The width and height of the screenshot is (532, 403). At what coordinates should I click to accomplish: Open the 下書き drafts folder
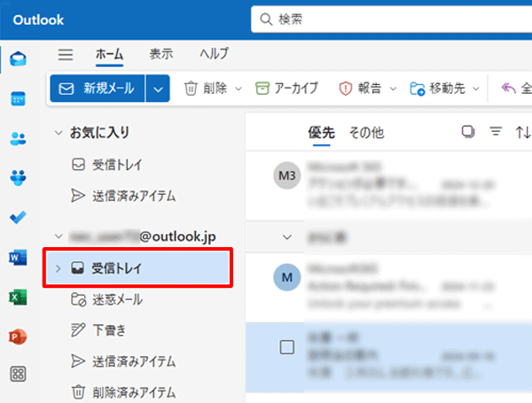(98, 330)
